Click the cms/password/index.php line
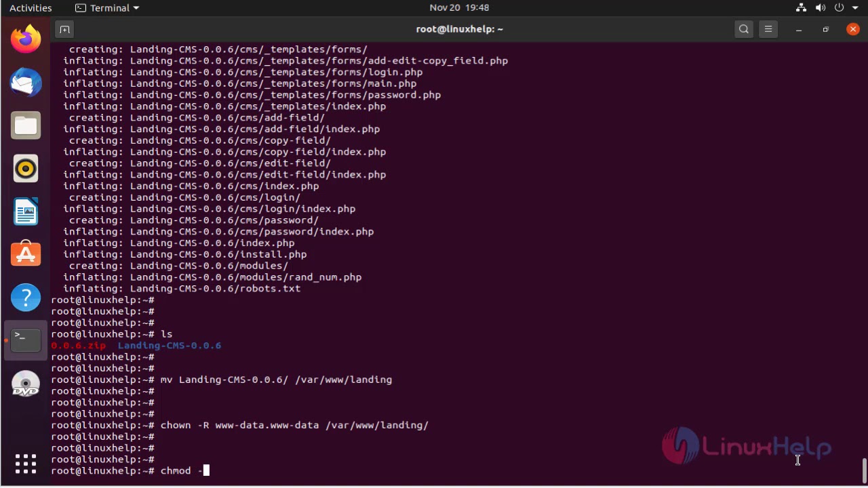This screenshot has height=488, width=868. click(218, 232)
